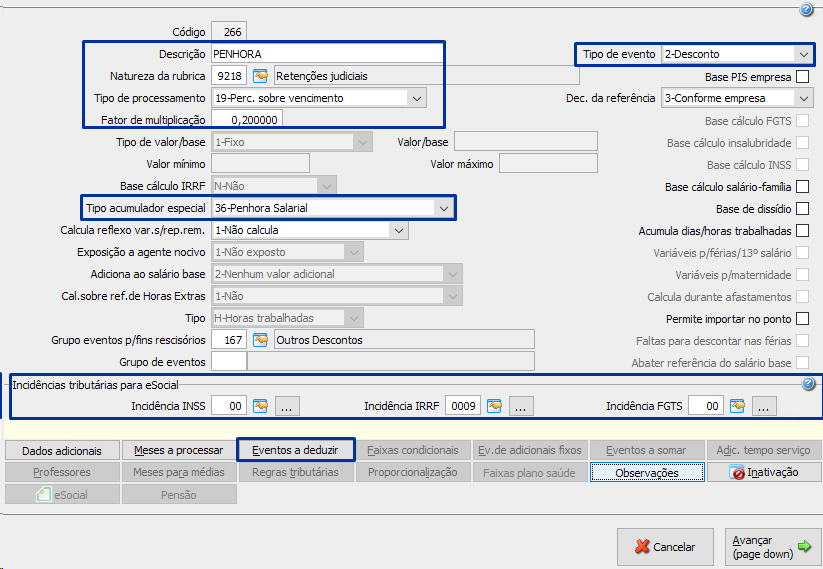Screen dimensions: 823x569
Task: Click the Inativação button
Action: [764, 472]
